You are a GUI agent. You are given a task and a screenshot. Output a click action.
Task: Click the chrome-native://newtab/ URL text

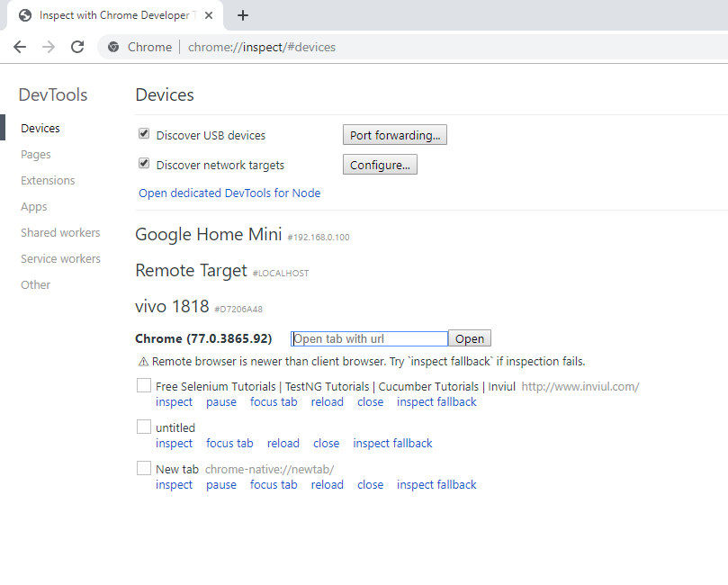(270, 470)
